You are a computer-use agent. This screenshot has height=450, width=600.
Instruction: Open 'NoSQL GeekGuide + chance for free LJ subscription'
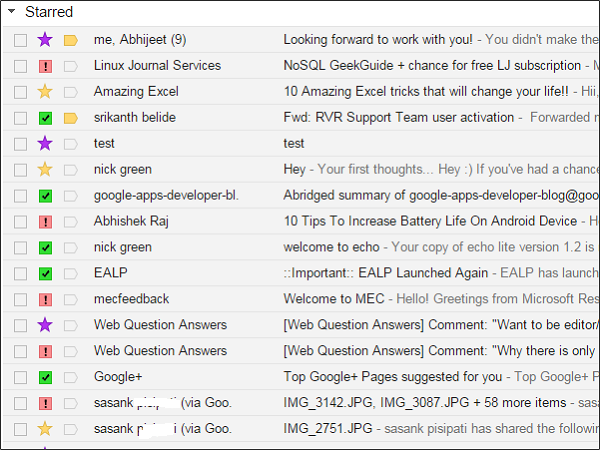pos(432,65)
